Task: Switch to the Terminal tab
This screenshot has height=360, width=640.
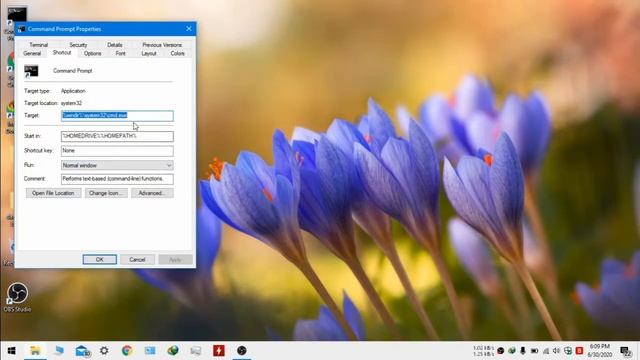Action: [x=38, y=45]
